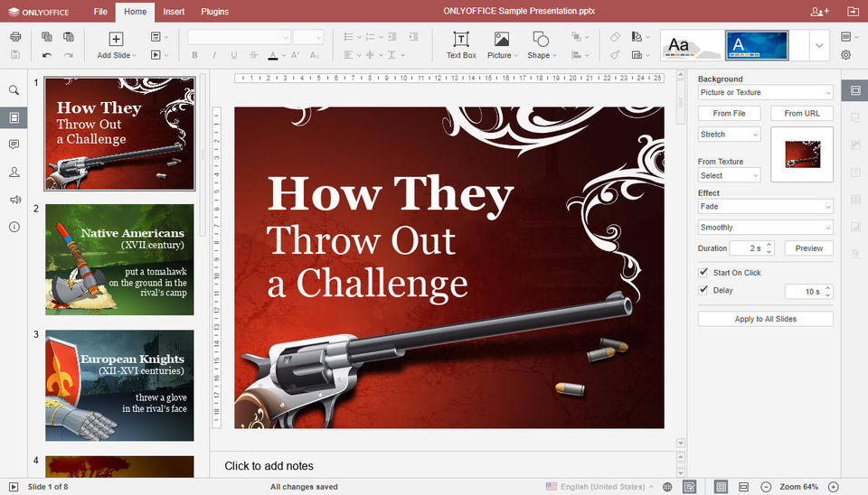The height and width of the screenshot is (495, 868).
Task: Switch to the Insert tab
Action: 175,12
